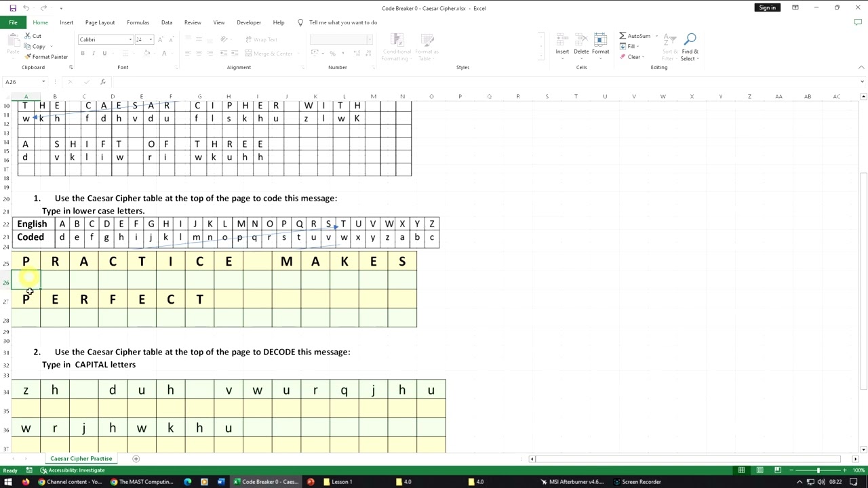The height and width of the screenshot is (488, 868).
Task: Toggle underline formatting
Action: coord(104,54)
